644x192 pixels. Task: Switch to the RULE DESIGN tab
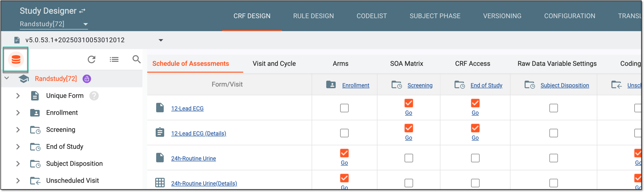[313, 16]
